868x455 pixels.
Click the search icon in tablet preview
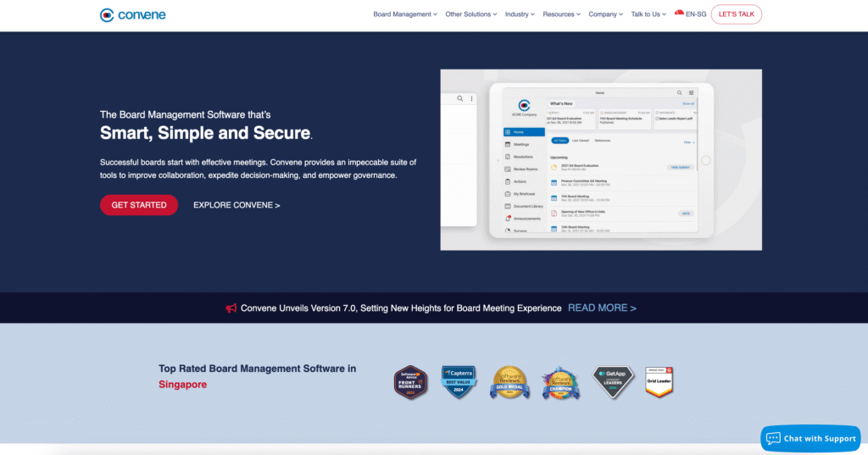[x=679, y=93]
